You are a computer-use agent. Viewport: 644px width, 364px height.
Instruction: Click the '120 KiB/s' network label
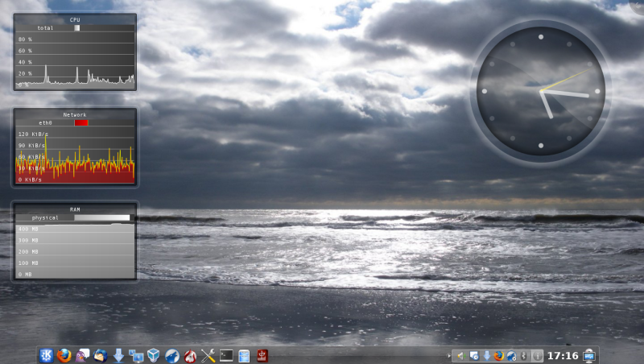pyautogui.click(x=33, y=134)
